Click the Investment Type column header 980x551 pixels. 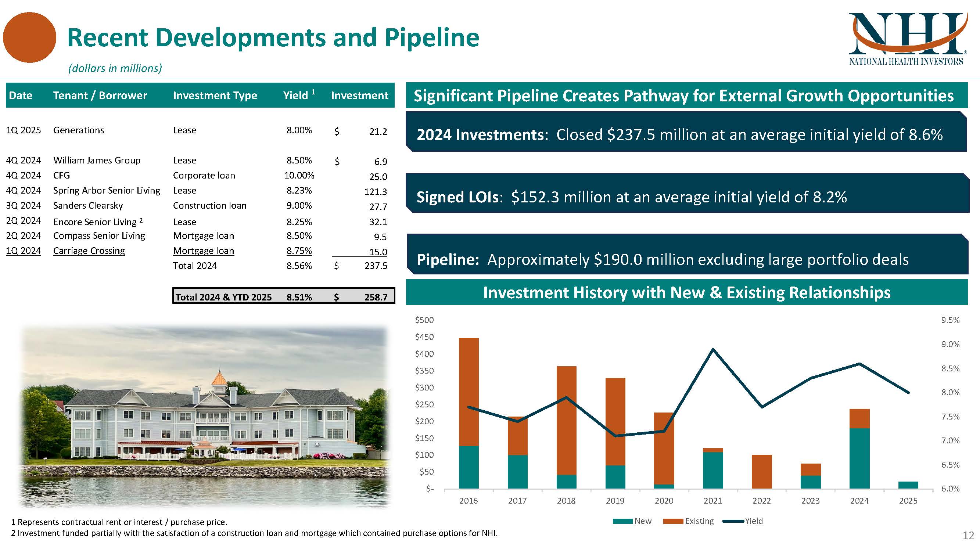(x=215, y=96)
